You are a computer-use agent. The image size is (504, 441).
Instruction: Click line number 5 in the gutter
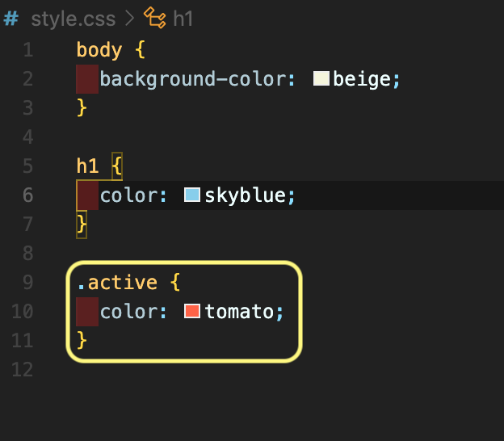(x=28, y=166)
